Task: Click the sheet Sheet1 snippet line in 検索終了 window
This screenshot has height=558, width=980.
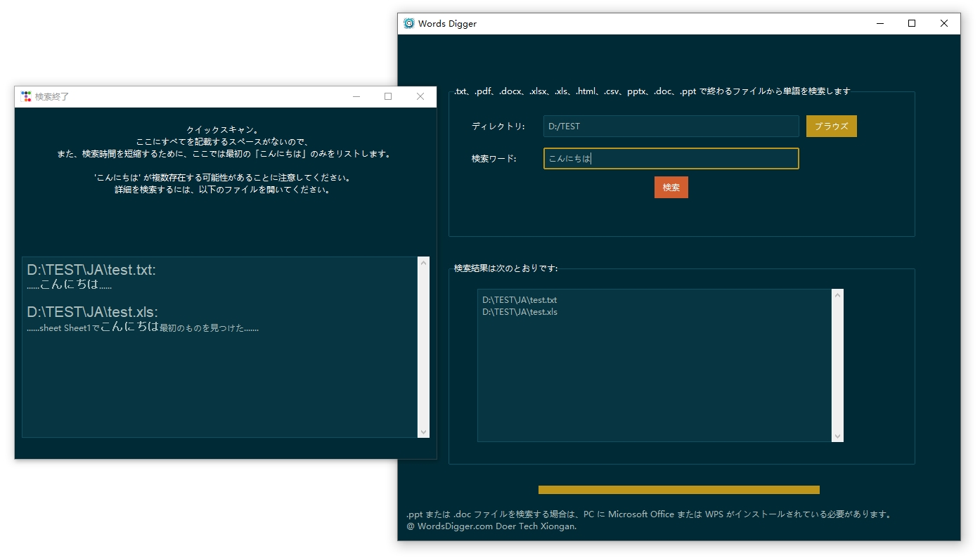Action: tap(143, 327)
